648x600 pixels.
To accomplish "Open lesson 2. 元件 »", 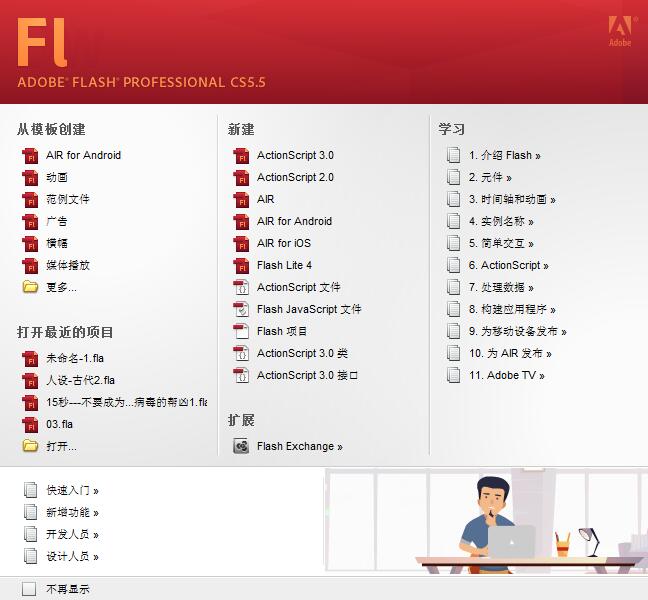I will (490, 177).
